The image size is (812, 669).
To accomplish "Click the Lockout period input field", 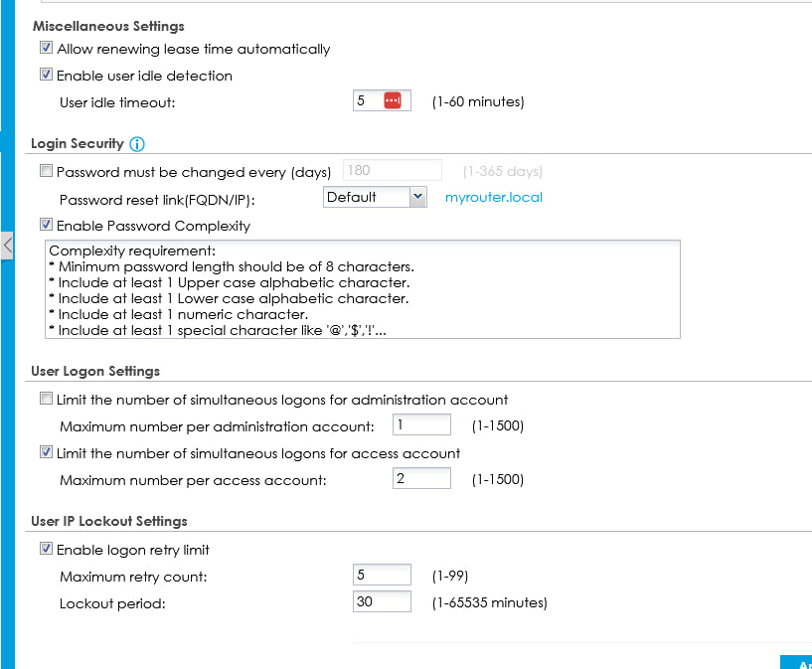I will [382, 601].
